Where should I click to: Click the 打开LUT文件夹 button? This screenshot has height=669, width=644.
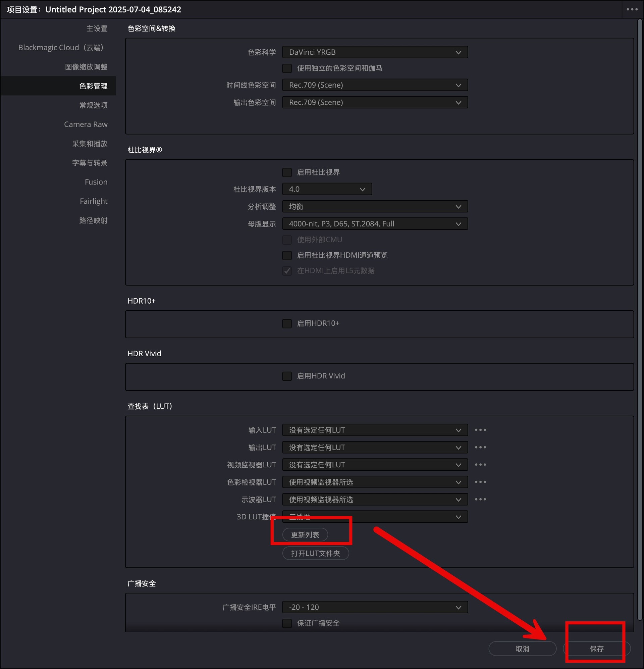[316, 553]
